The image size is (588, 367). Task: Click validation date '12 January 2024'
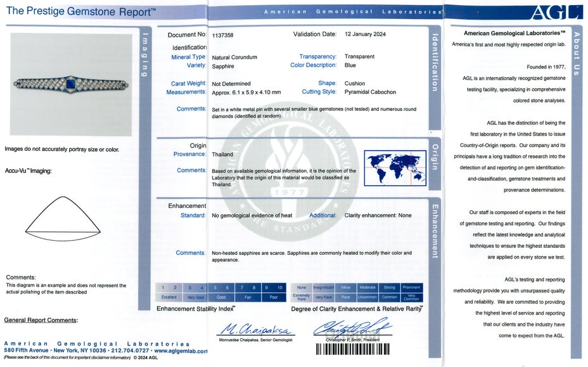(365, 34)
